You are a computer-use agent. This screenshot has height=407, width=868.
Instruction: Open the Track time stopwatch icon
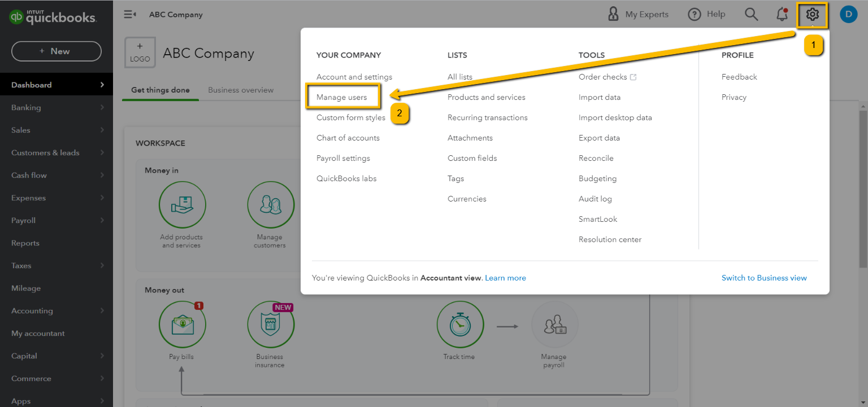(460, 325)
